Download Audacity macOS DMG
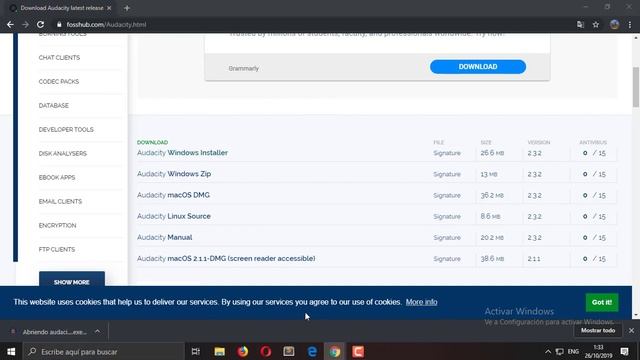Image resolution: width=640 pixels, height=360 pixels. (x=173, y=195)
